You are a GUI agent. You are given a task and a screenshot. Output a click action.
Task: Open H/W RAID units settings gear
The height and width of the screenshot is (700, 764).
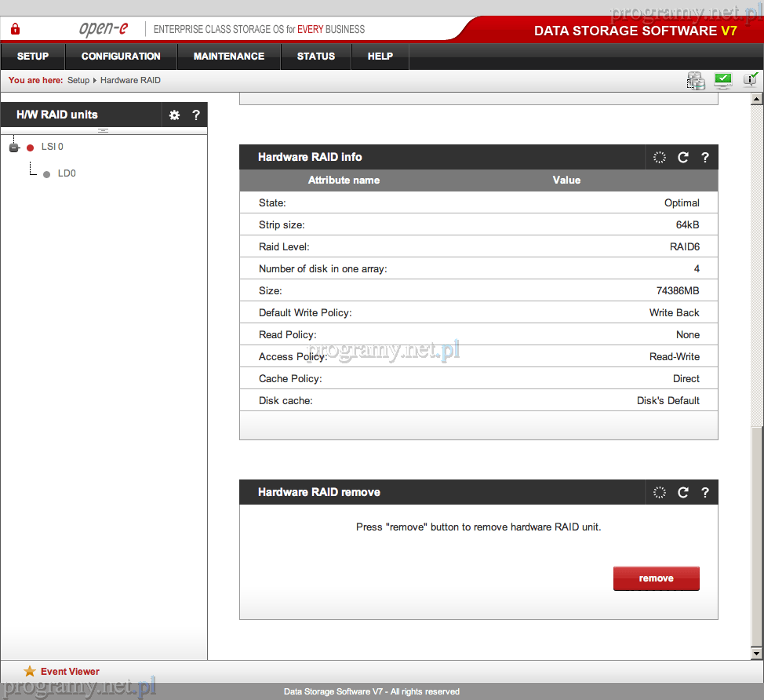(x=174, y=115)
